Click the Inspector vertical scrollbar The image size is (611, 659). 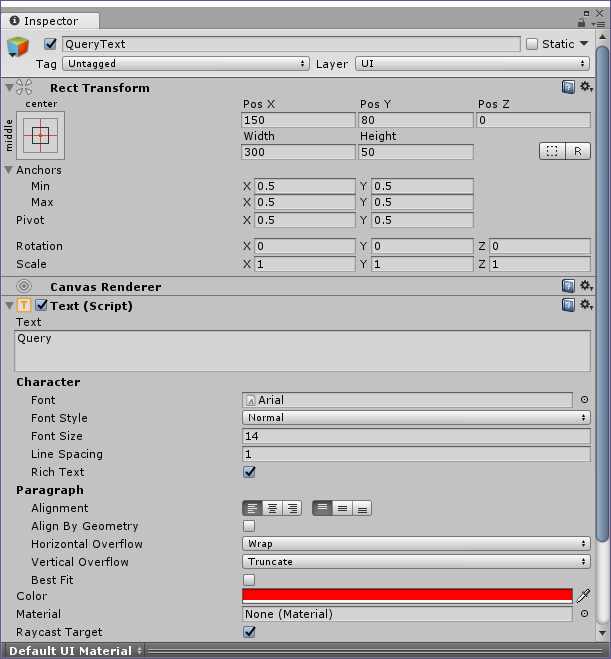[x=602, y=294]
